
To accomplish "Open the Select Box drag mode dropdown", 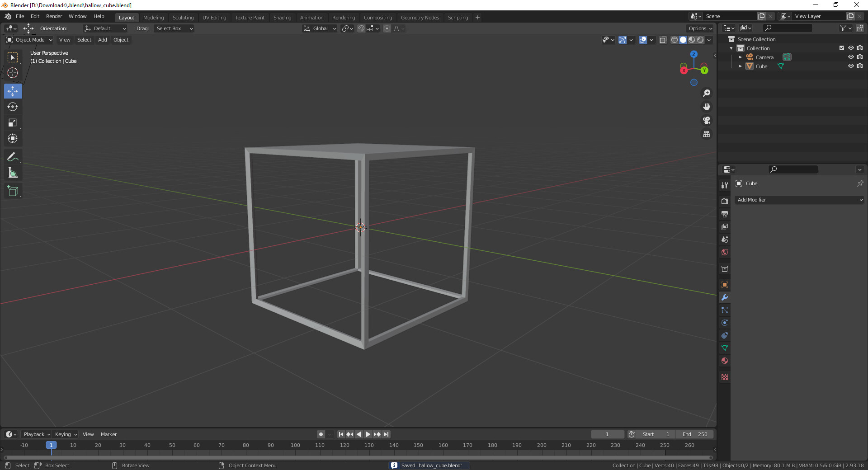I will point(174,28).
